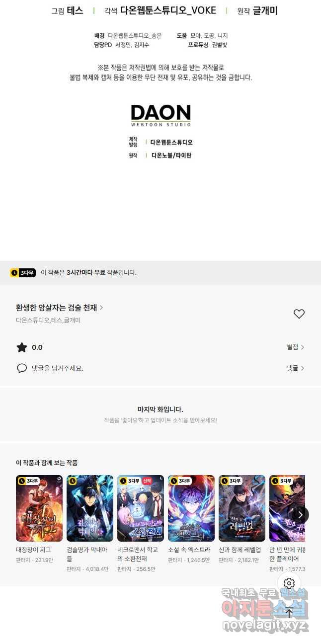This screenshot has height=644, width=321.
Task: Click the 만 년 만에 귀환한 플레이어 title
Action: (287, 554)
